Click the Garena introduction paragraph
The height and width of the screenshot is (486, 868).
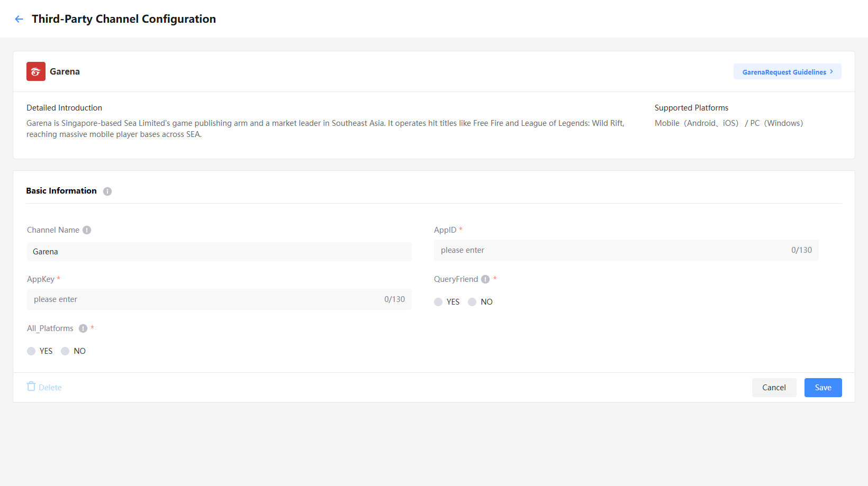coord(325,129)
